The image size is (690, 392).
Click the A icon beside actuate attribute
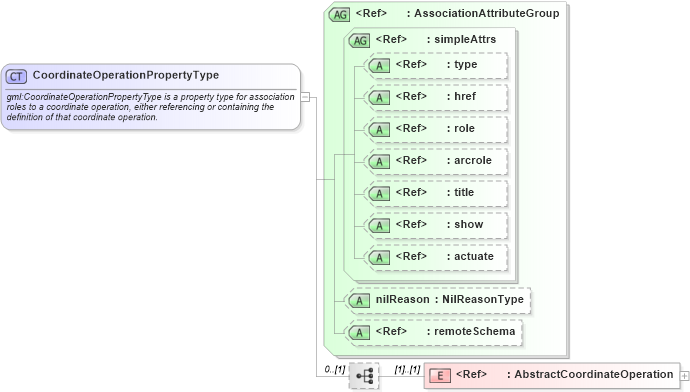coord(379,258)
